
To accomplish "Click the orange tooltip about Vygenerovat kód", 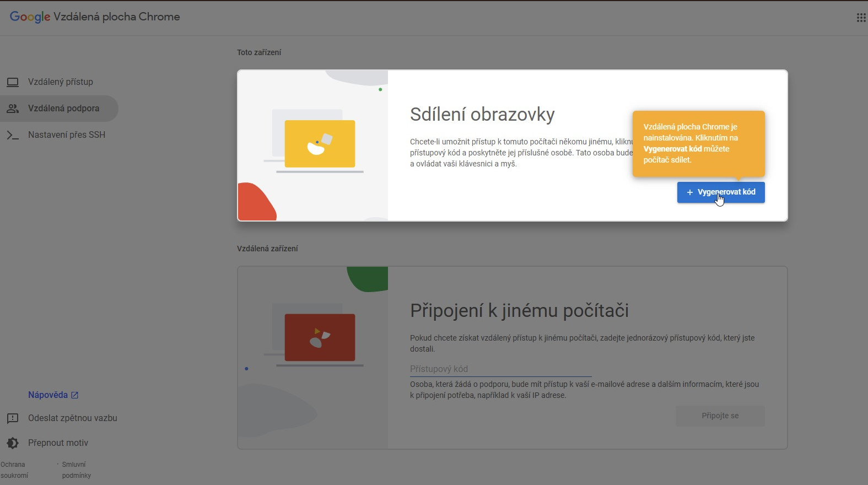I will click(699, 143).
